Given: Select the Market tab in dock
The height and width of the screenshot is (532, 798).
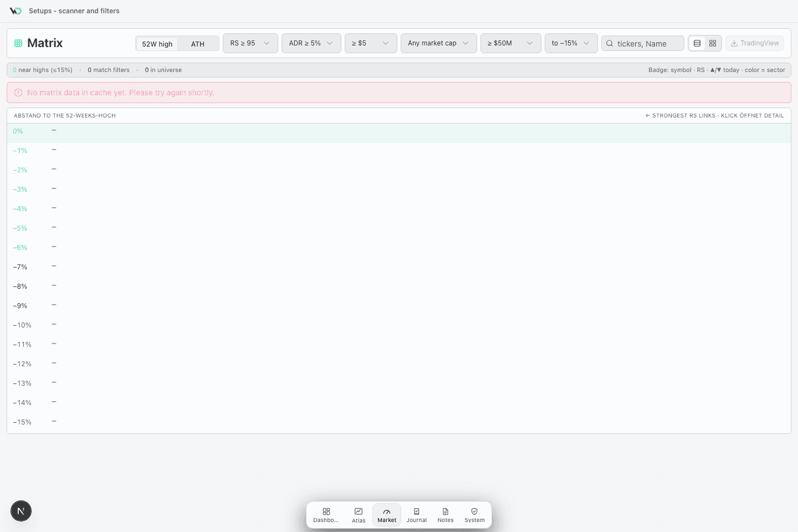Looking at the screenshot, I should (x=387, y=515).
